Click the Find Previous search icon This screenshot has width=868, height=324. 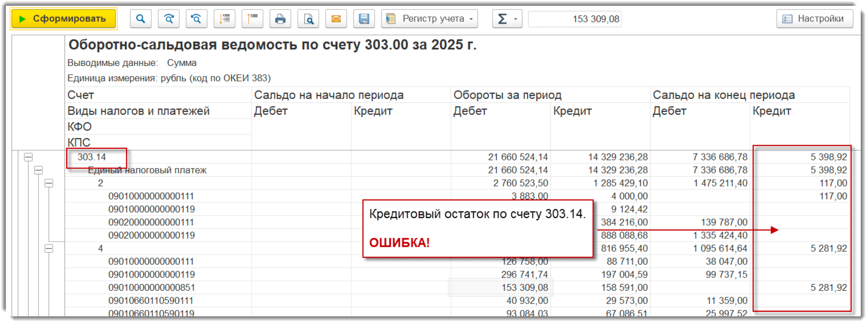[196, 19]
